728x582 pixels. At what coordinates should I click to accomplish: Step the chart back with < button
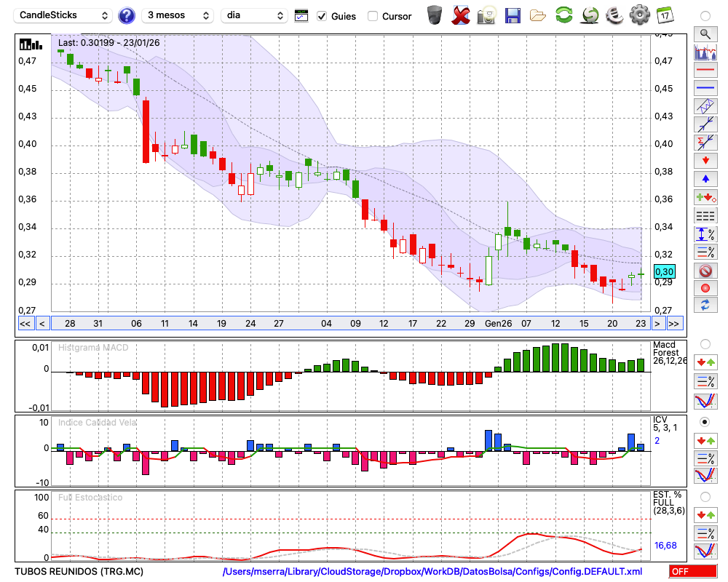(x=41, y=324)
